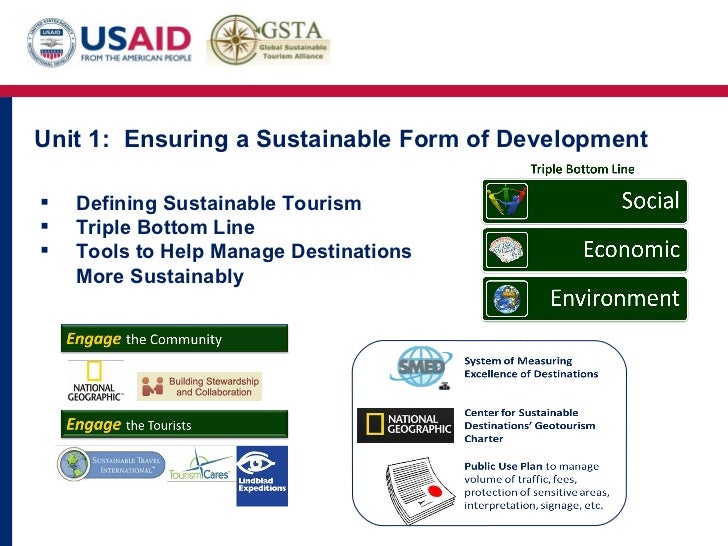Click the From the American People tagline
This screenshot has height=546, width=728.
(136, 58)
